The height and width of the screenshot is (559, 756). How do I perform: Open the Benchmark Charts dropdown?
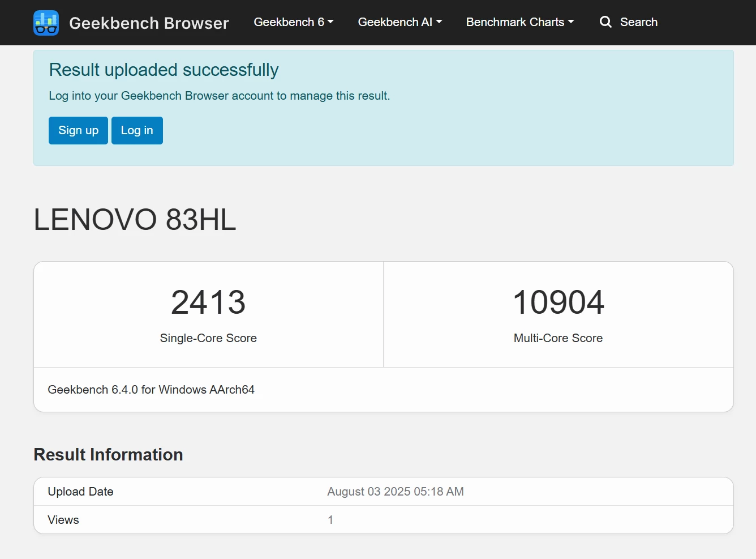click(520, 22)
